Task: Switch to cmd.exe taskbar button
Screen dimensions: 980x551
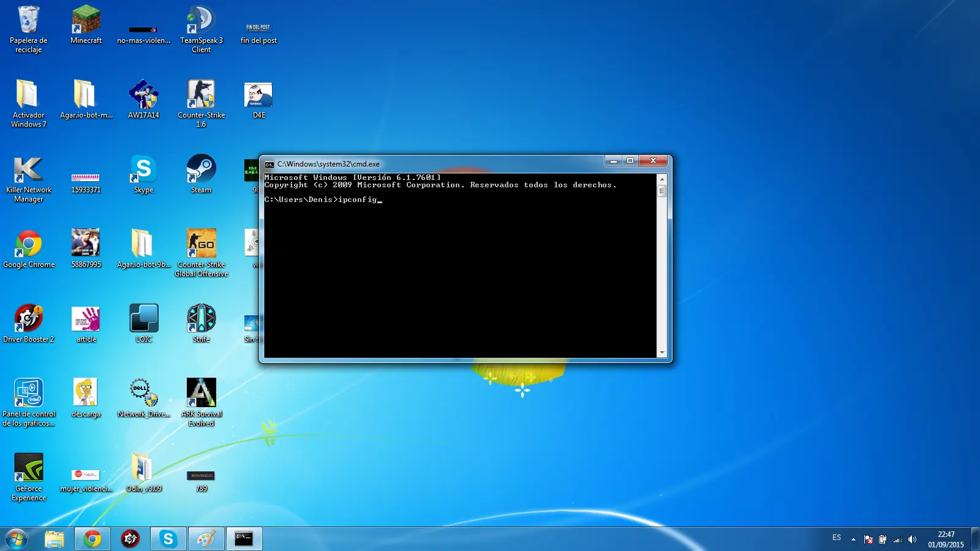Action: [244, 539]
